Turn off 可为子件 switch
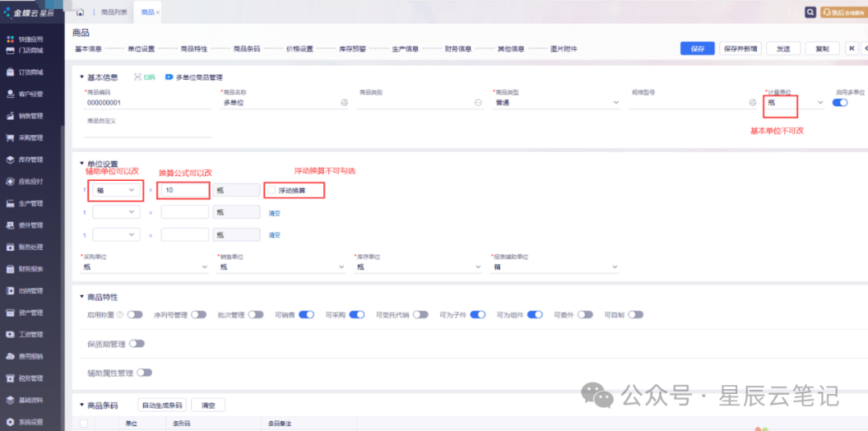868x431 pixels. 477,314
